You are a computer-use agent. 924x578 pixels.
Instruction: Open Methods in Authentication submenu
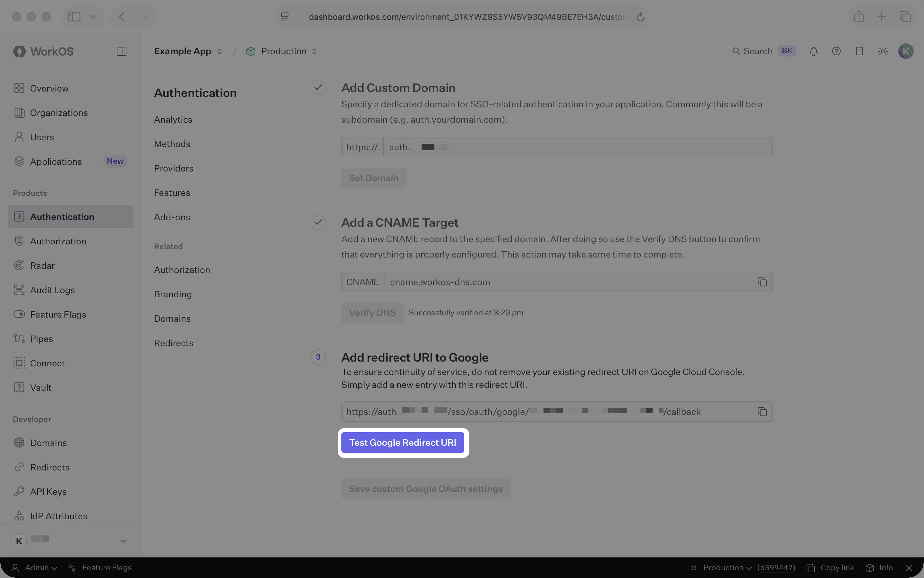[x=172, y=144]
